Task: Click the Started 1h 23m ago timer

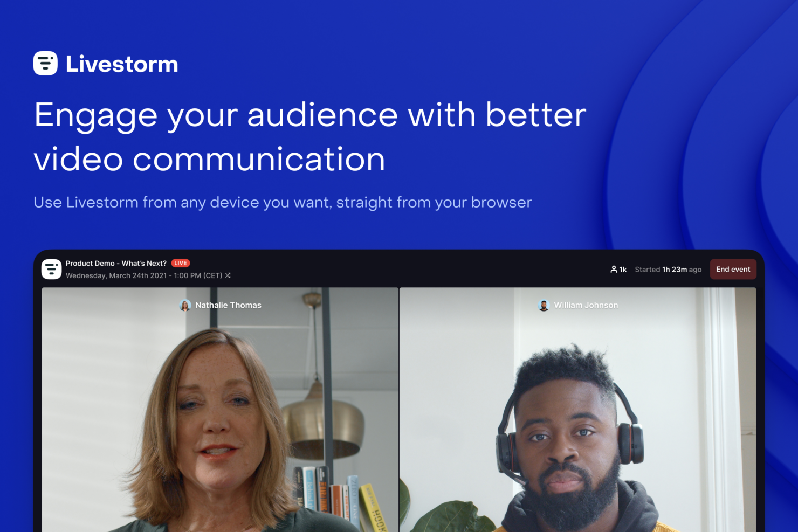Action: point(668,270)
